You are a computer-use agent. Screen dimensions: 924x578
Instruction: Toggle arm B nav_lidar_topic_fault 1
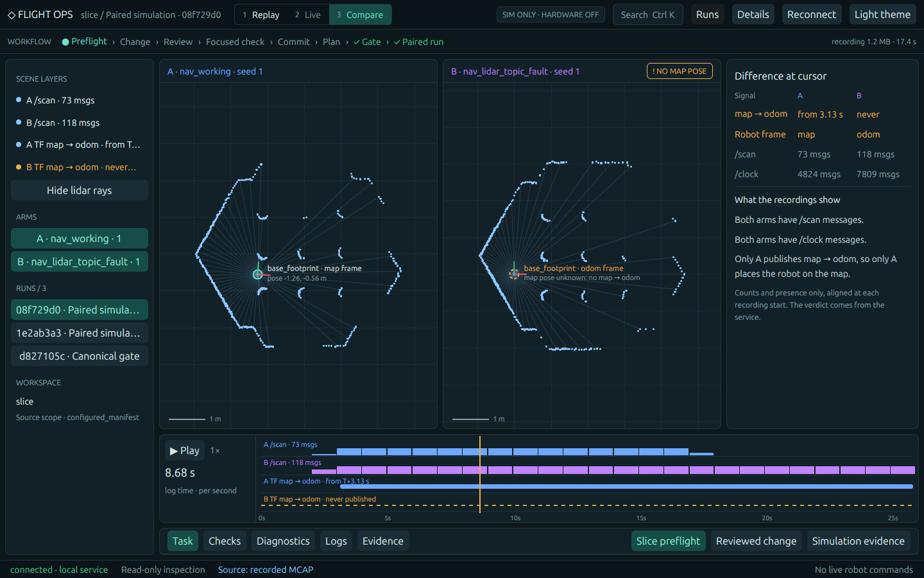point(80,261)
